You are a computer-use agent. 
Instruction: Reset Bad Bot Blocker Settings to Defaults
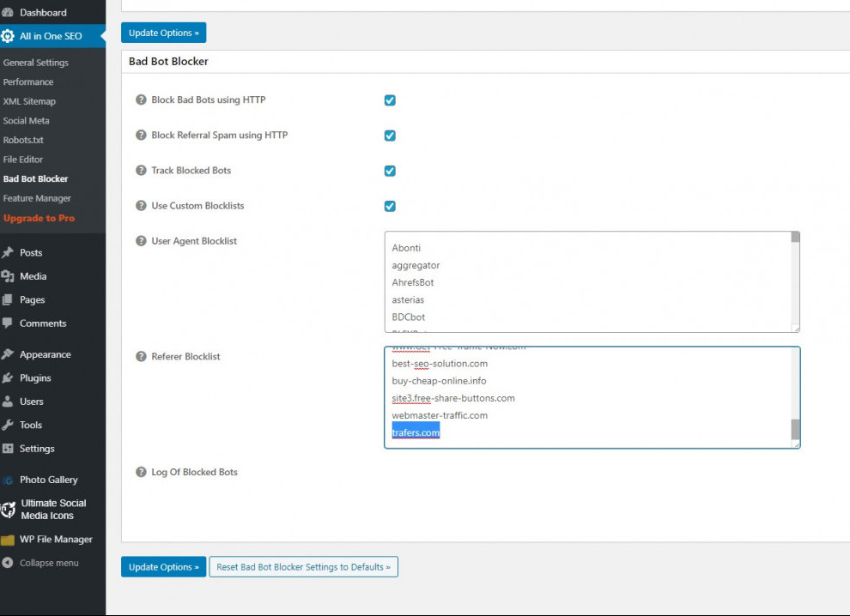point(304,567)
